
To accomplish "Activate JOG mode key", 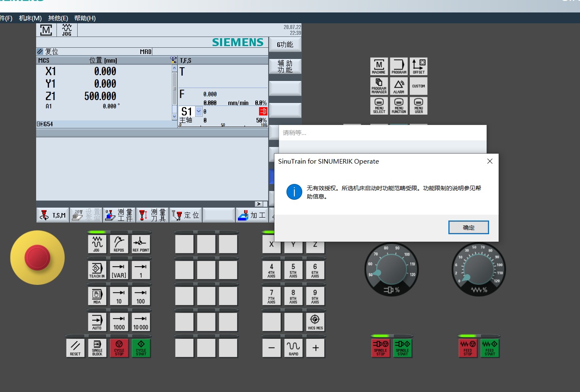I will [x=97, y=244].
